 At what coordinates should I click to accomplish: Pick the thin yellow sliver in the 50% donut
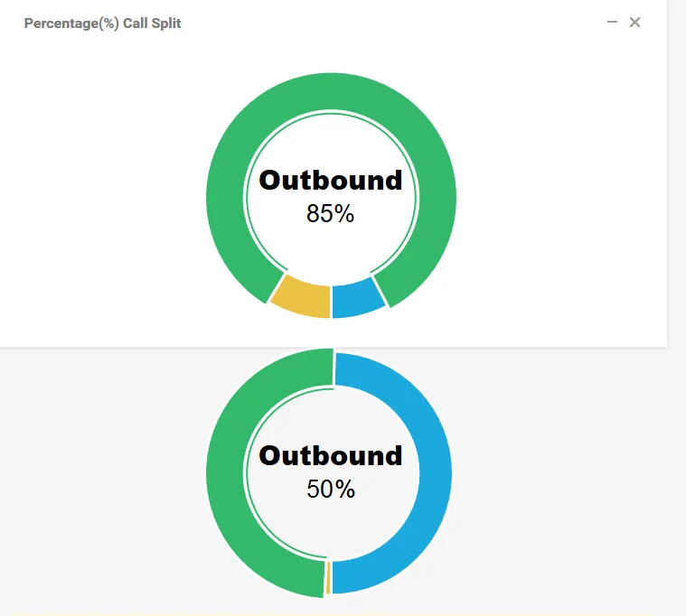(328, 578)
